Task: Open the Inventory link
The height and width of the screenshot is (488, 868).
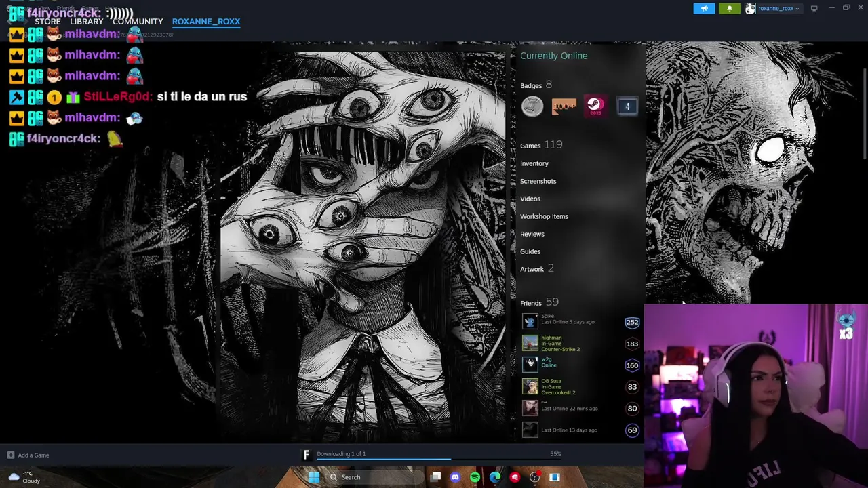Action: pos(534,163)
